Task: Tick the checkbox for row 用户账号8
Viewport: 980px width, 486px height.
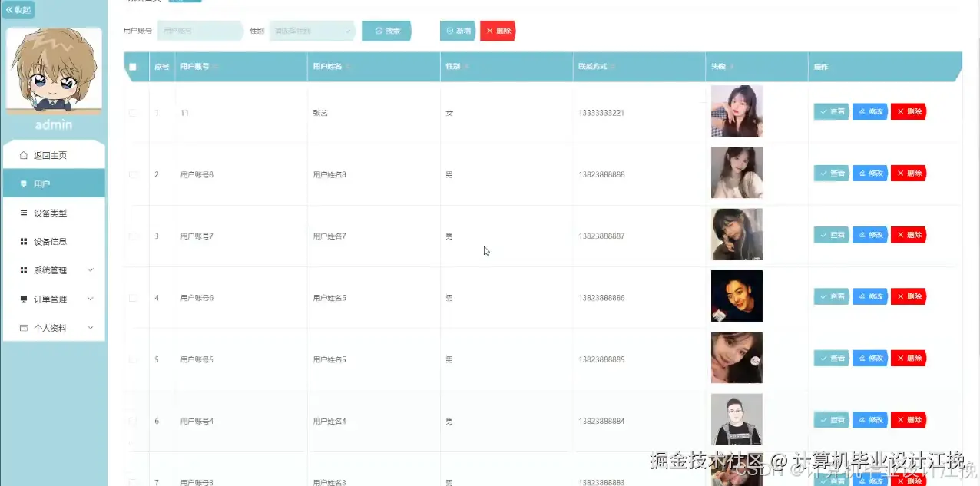Action: tap(133, 174)
